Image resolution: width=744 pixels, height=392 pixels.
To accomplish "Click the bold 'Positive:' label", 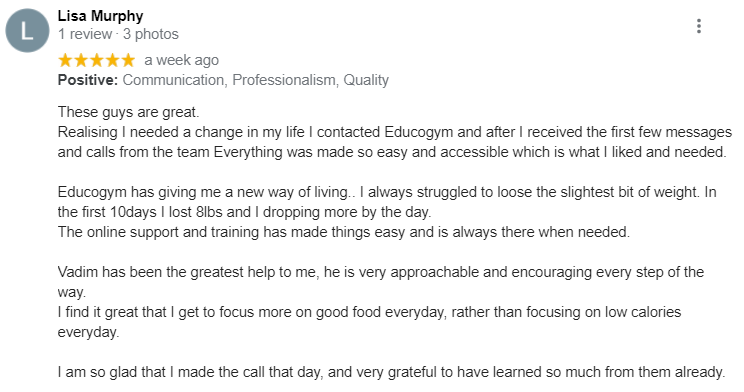I will point(88,80).
